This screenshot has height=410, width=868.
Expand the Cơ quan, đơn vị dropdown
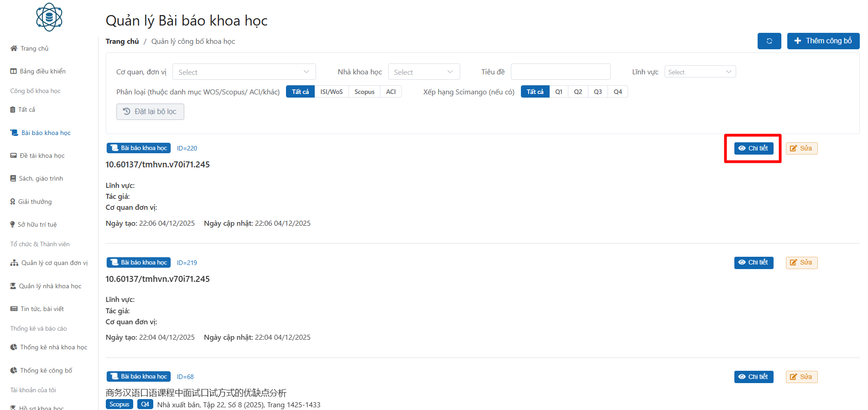(244, 72)
